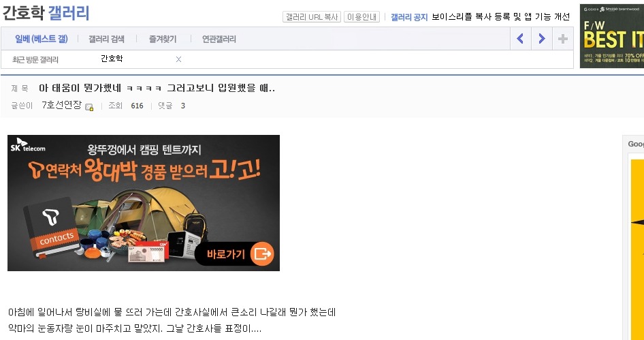
Task: Open the 일베 (베스트 갤) tab
Action: tap(42, 39)
